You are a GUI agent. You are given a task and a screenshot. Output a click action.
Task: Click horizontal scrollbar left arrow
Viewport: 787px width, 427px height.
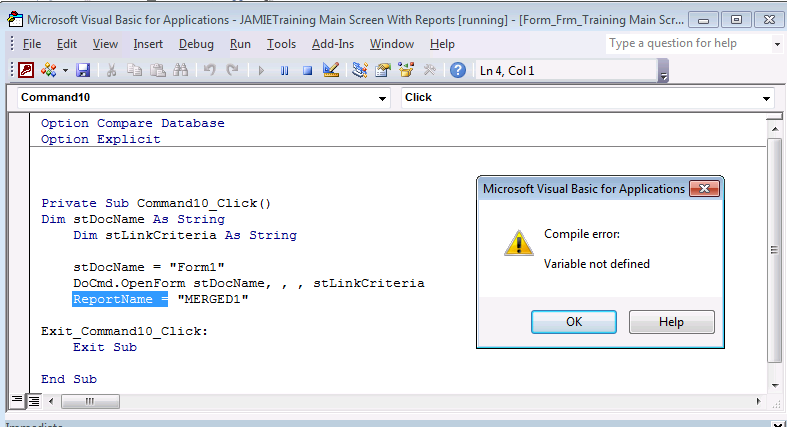51,401
